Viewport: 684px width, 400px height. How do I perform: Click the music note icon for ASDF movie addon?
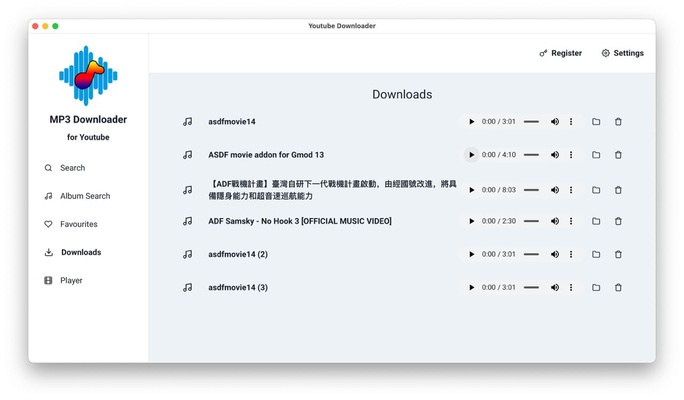click(x=188, y=155)
